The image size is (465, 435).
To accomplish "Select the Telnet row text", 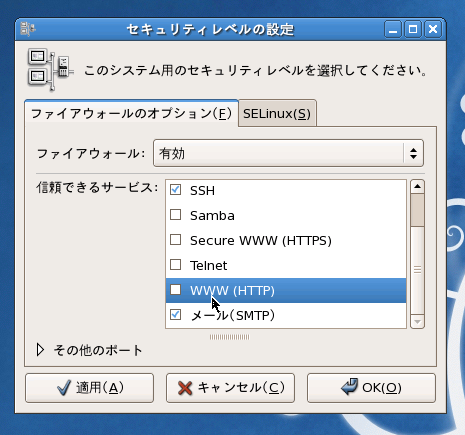I will pyautogui.click(x=209, y=266).
